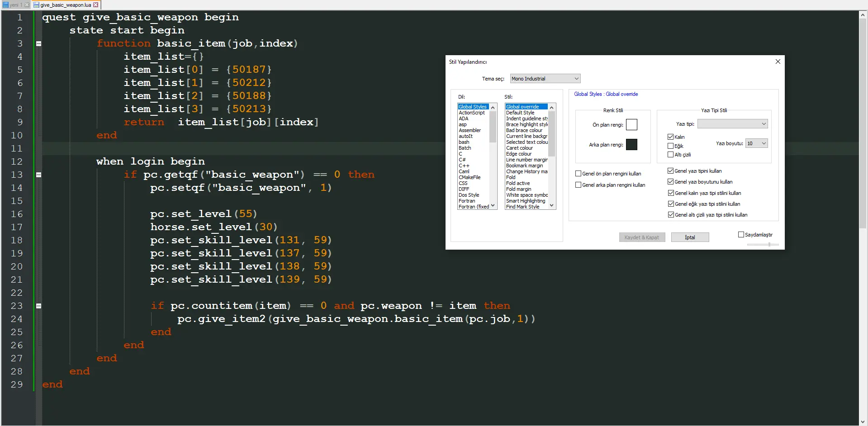This screenshot has height=426, width=868.
Task: Enable the Altı çizili underline checkbox
Action: (x=670, y=155)
